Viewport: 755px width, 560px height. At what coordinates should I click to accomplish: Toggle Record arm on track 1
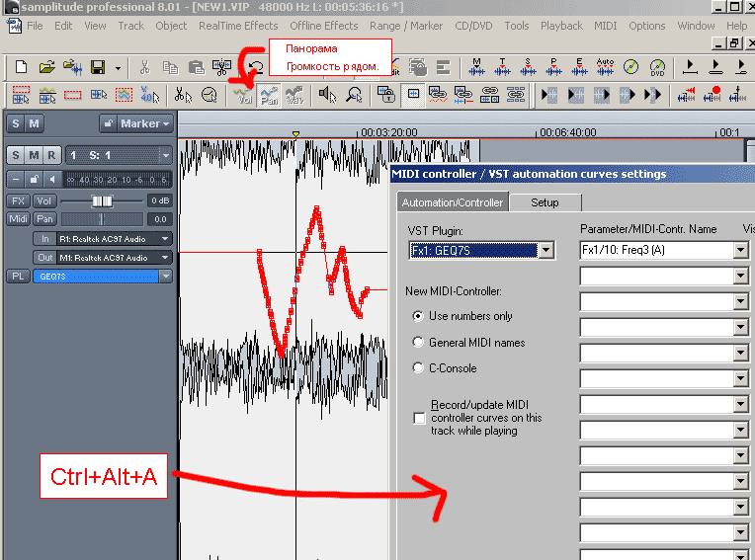tap(51, 155)
